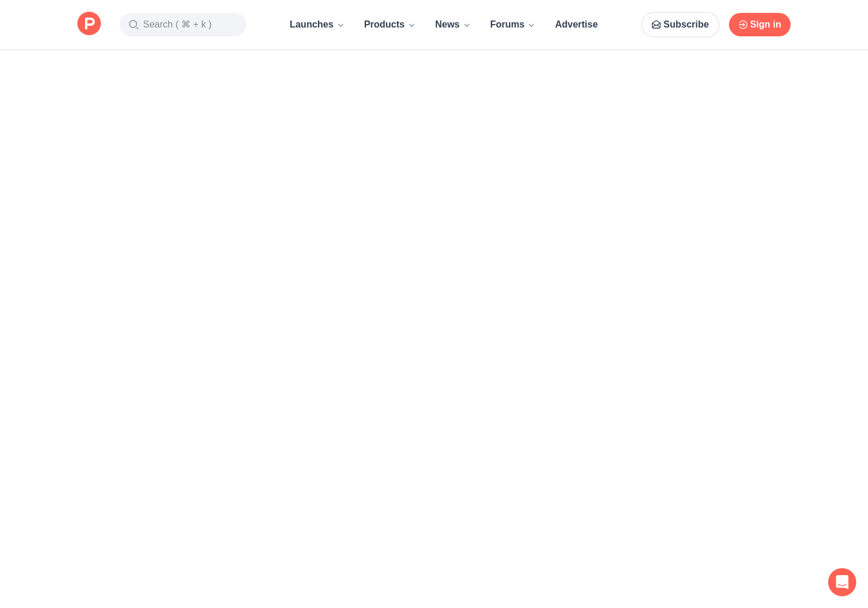Screen dimensions: 868x608
Task: Expand the Launches chevron arrow
Action: (341, 25)
